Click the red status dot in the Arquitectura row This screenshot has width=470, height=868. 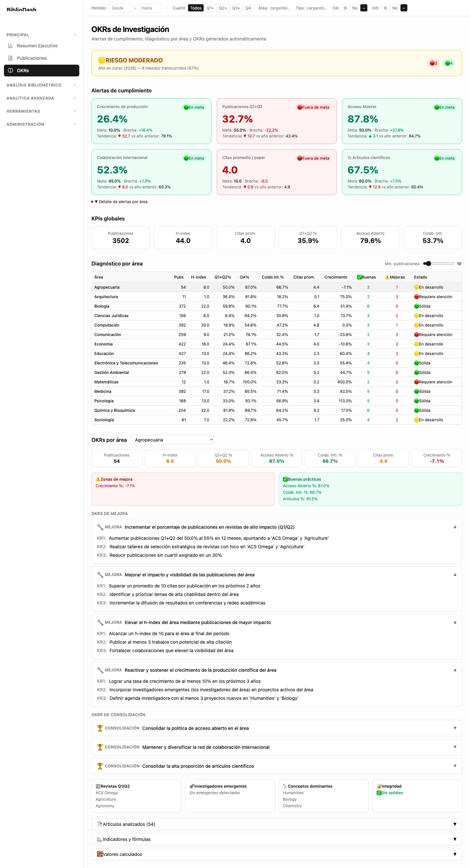pos(416,297)
